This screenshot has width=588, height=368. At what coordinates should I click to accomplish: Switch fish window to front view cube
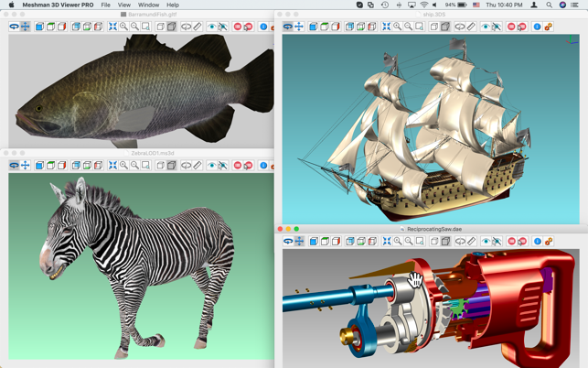click(39, 27)
